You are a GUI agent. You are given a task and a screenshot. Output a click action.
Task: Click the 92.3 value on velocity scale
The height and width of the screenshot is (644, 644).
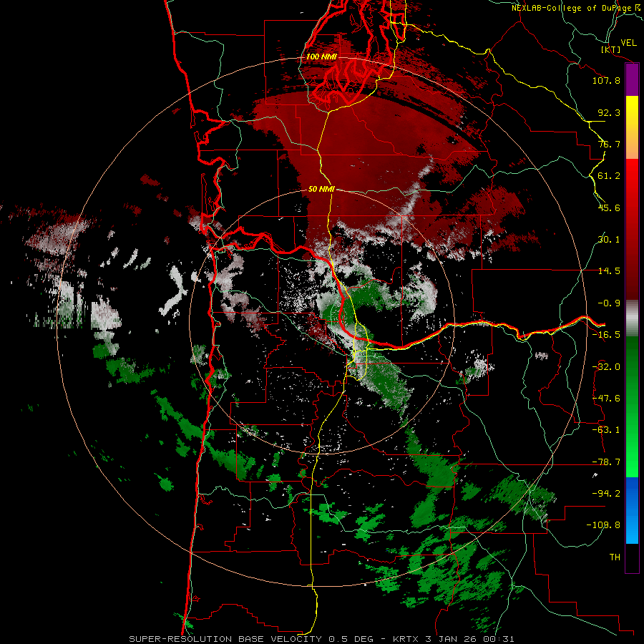coord(609,112)
